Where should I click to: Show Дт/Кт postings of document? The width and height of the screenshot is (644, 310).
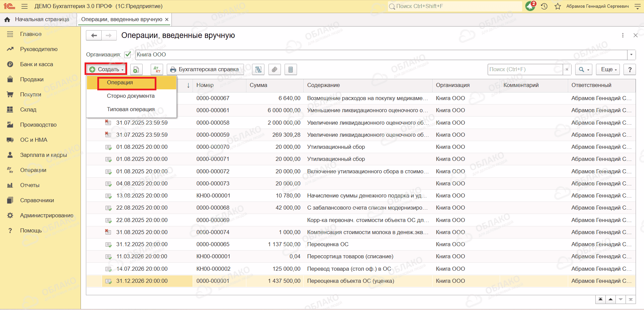[157, 70]
